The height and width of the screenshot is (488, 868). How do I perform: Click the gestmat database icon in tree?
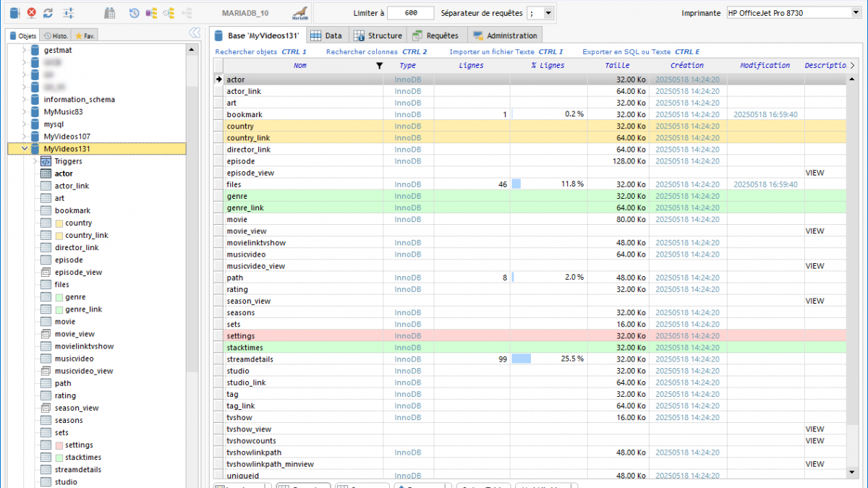35,50
